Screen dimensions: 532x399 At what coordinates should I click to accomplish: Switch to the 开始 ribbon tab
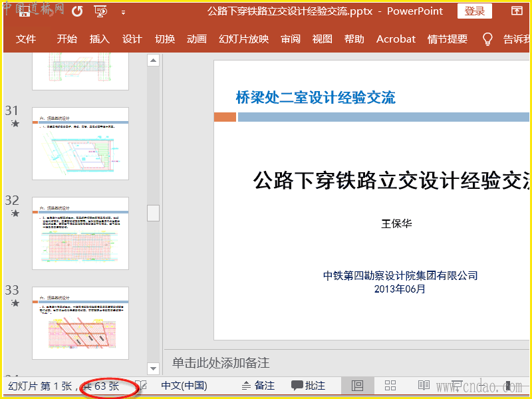pyautogui.click(x=67, y=39)
